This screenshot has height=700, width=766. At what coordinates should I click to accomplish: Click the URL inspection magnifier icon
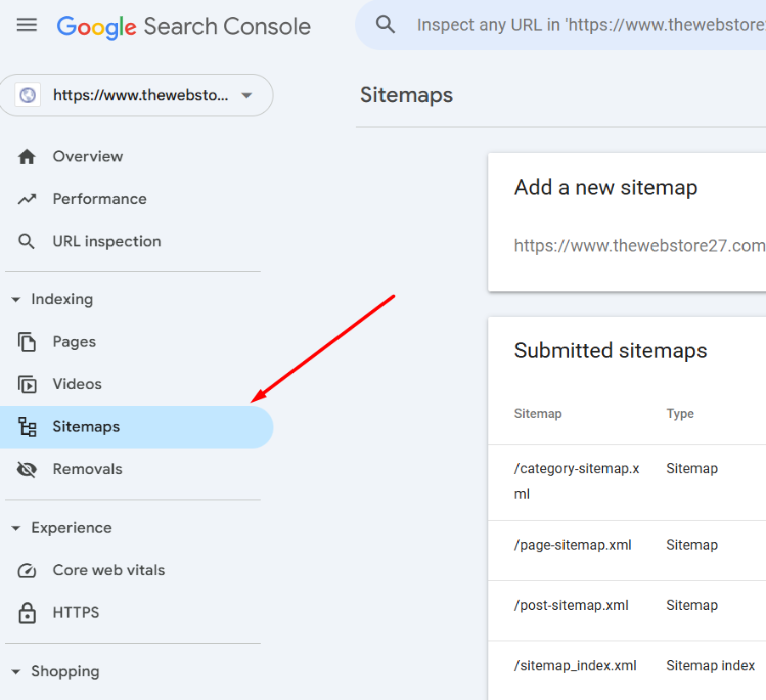pyautogui.click(x=26, y=241)
